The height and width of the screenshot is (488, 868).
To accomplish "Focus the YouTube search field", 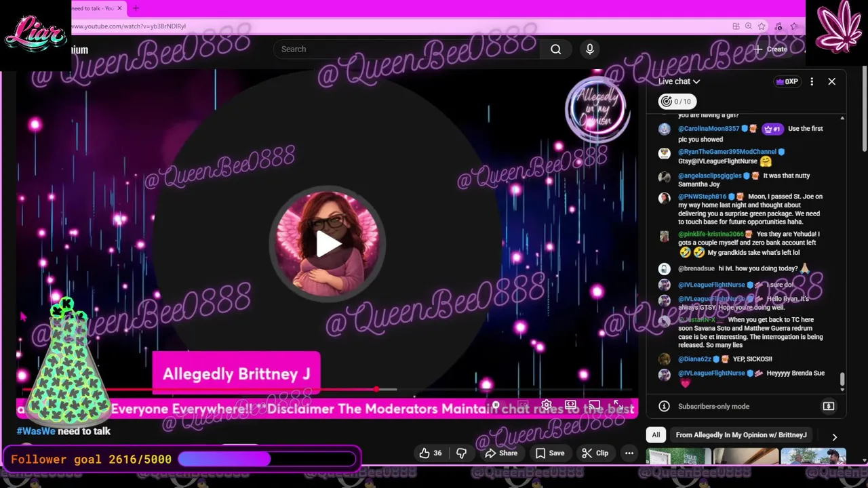I will (407, 49).
